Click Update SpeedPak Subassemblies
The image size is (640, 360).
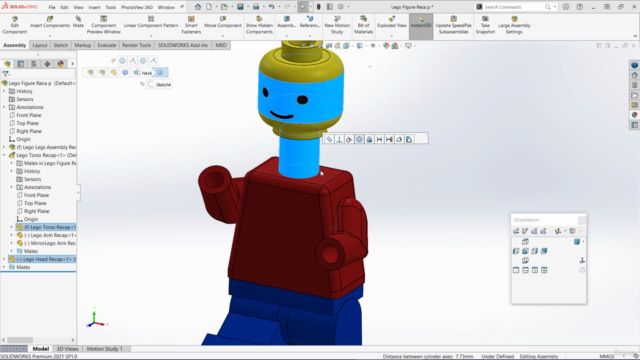tap(453, 25)
